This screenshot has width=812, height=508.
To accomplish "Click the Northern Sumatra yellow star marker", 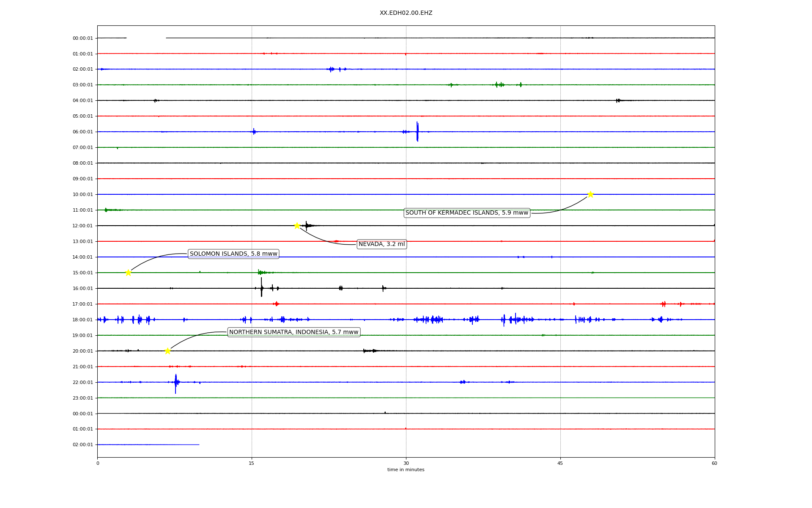I will pyautogui.click(x=167, y=351).
